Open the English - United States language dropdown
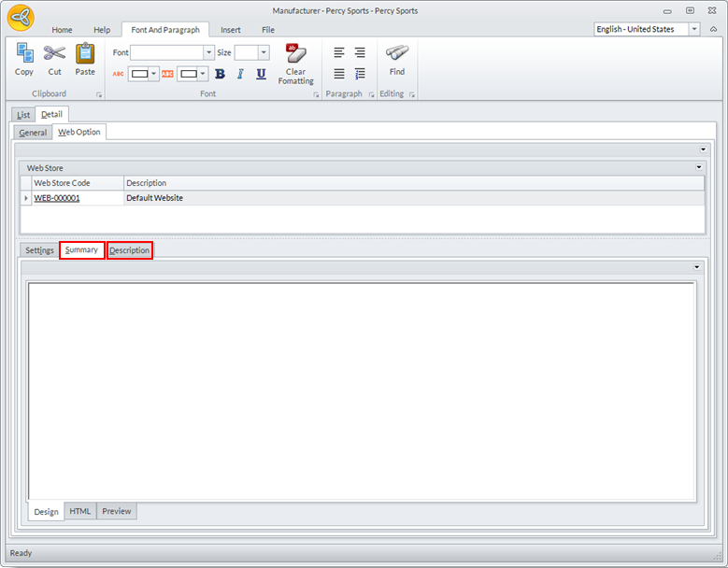Image resolution: width=728 pixels, height=568 pixels. (693, 29)
